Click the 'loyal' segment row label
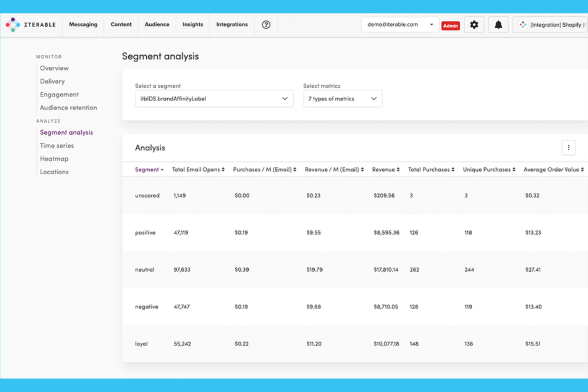Viewport: 588px width, 392px height. [x=141, y=344]
